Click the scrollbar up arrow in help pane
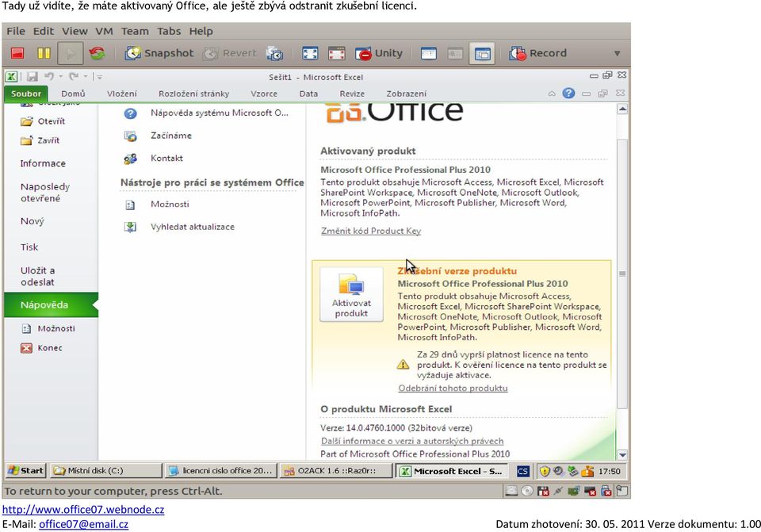The width and height of the screenshot is (761, 532). coord(621,109)
